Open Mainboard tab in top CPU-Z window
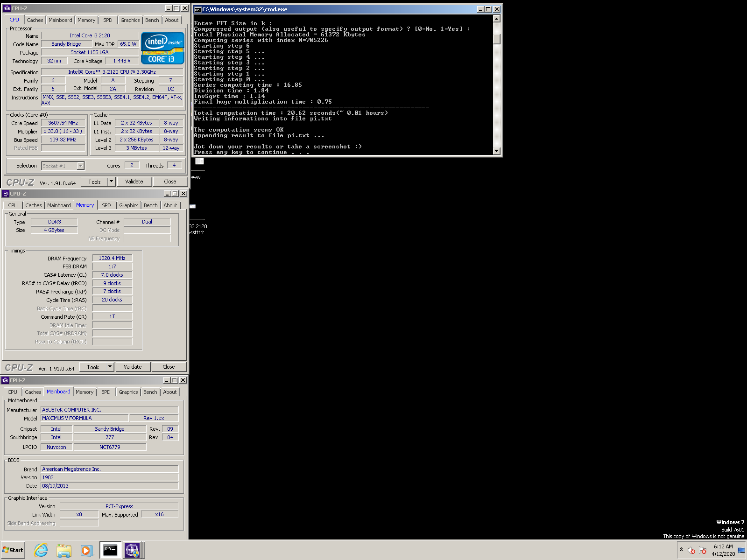The height and width of the screenshot is (560, 747). point(60,20)
